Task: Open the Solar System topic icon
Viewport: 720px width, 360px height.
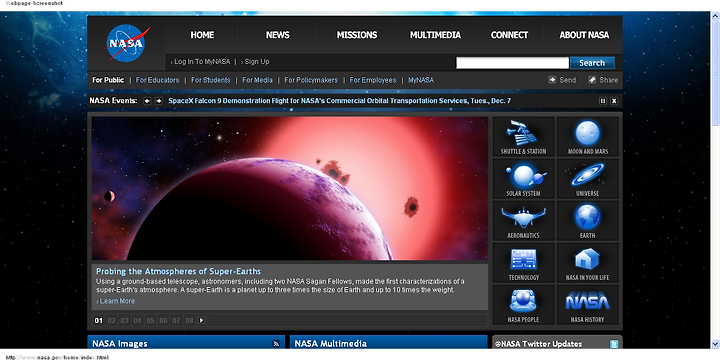Action: pos(523,179)
